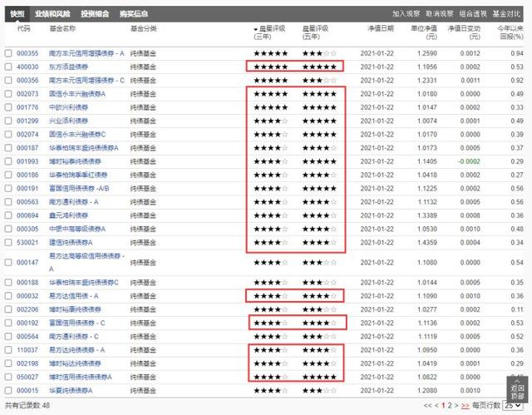532x415 pixels.
Task: Select the checkbox for fund 000147
Action: (x=8, y=262)
